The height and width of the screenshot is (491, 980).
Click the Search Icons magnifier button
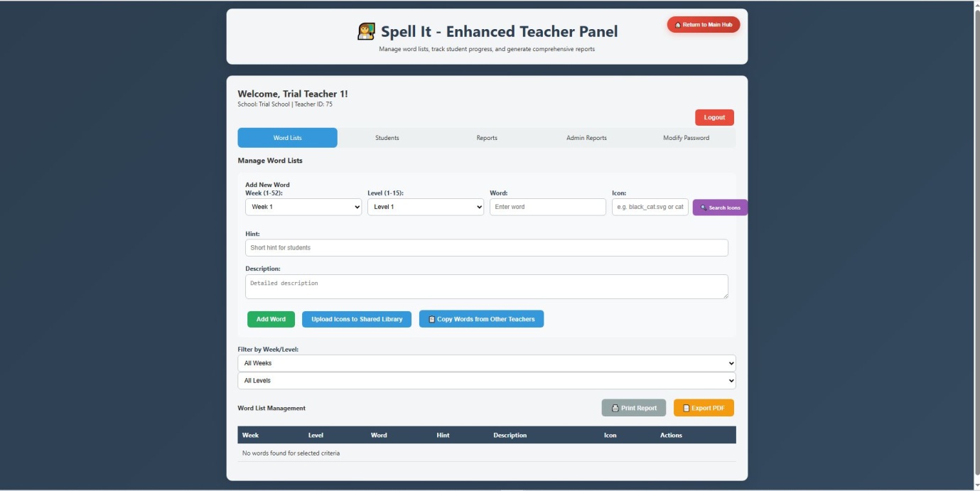point(719,207)
